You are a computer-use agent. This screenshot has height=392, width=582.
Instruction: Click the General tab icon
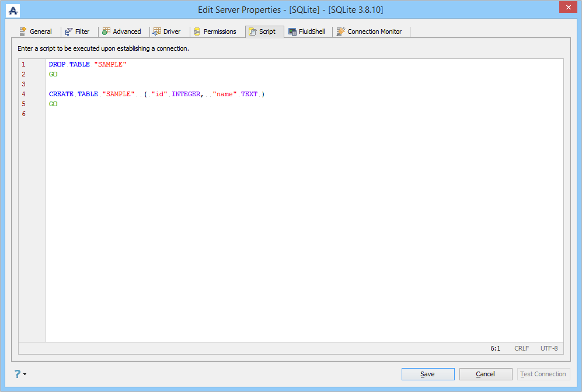click(x=23, y=32)
